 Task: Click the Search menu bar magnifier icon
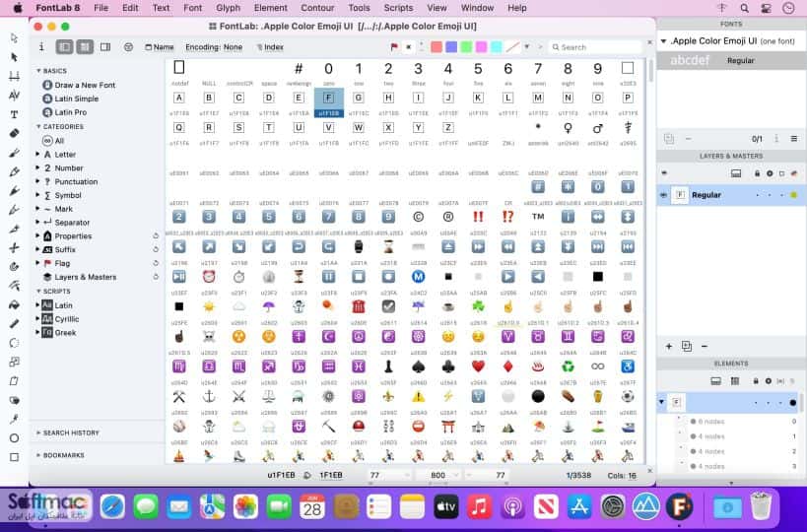pos(744,8)
